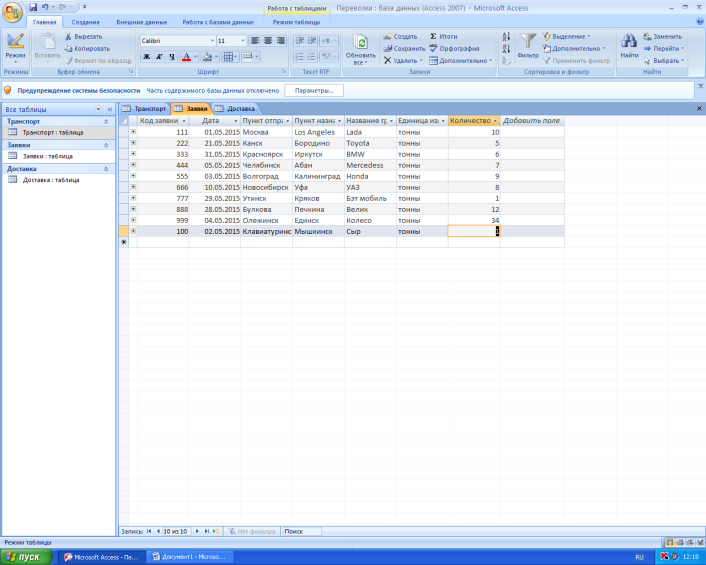Collapse the Транспорт group
706x565 pixels.
(106, 122)
